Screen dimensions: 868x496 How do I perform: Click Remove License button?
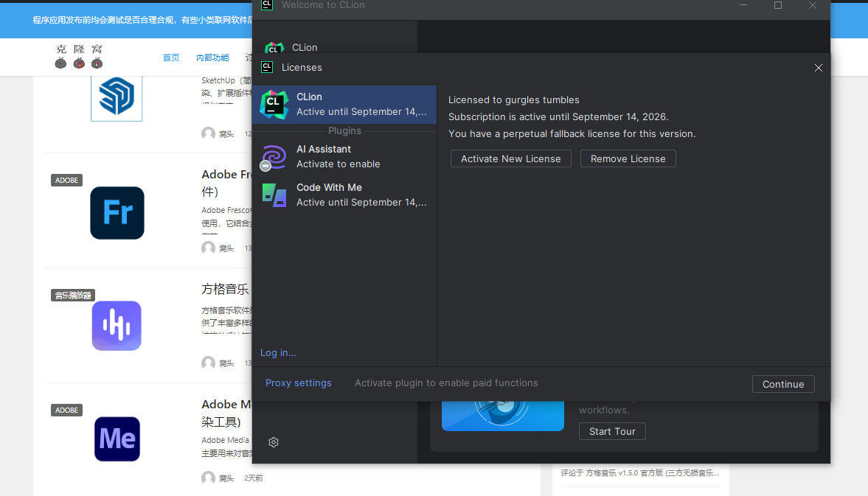tap(628, 158)
